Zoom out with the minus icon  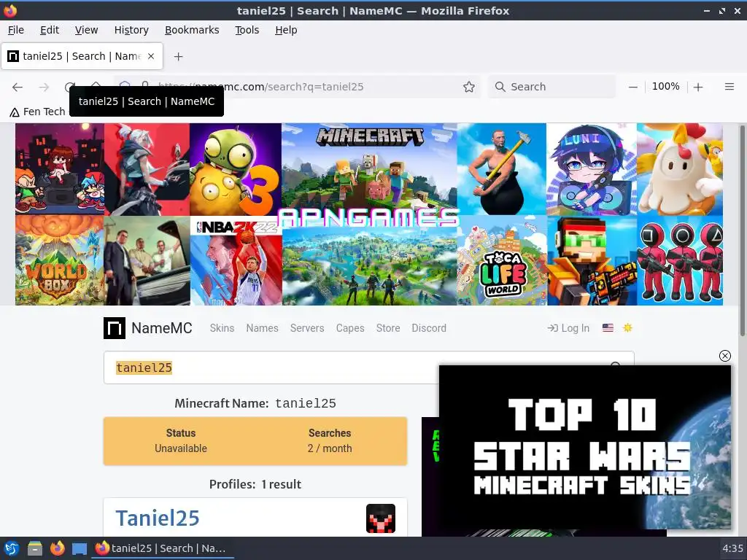pyautogui.click(x=632, y=87)
